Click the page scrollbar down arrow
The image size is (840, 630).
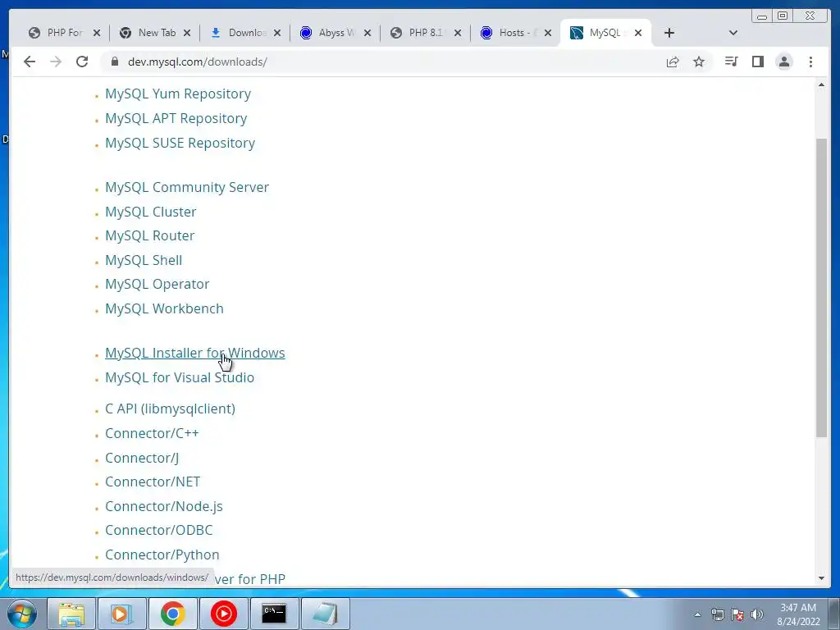coord(821,578)
